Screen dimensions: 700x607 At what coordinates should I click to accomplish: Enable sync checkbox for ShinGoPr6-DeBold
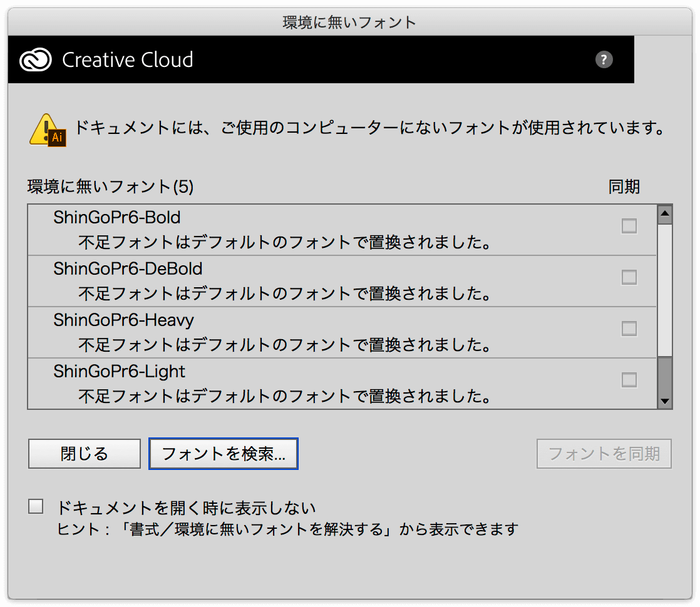[629, 277]
